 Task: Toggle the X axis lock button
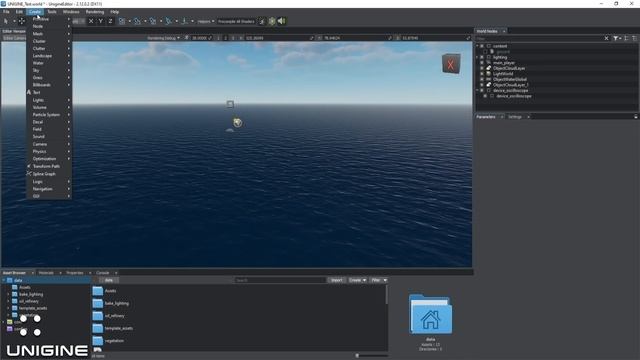point(91,21)
